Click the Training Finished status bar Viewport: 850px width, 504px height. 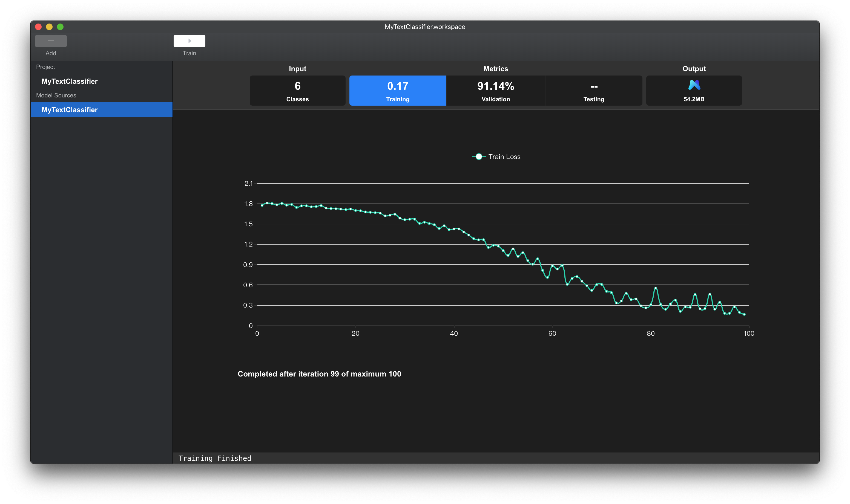[x=215, y=458]
